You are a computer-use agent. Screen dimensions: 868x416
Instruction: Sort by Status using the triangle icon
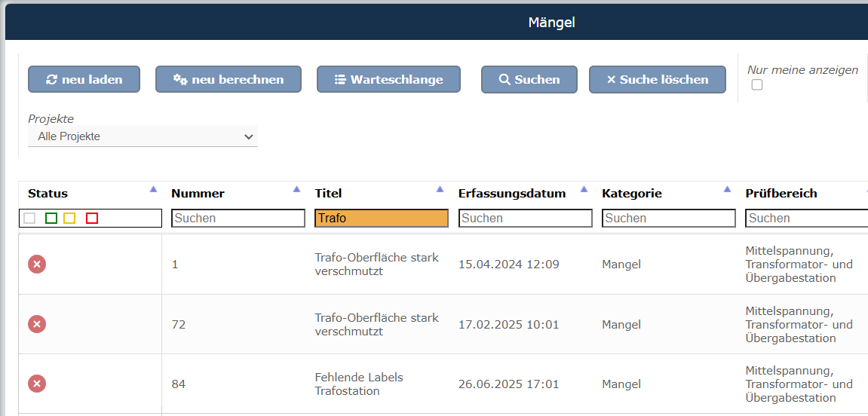coord(153,189)
